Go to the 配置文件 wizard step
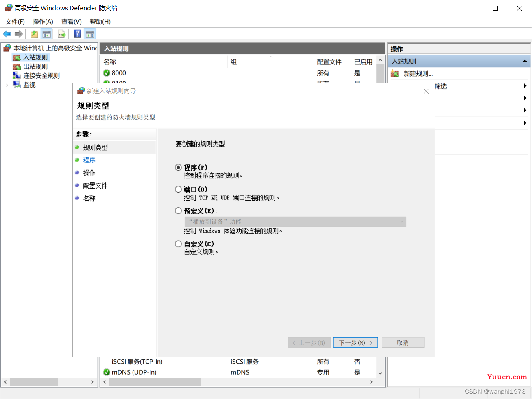 pos(96,185)
